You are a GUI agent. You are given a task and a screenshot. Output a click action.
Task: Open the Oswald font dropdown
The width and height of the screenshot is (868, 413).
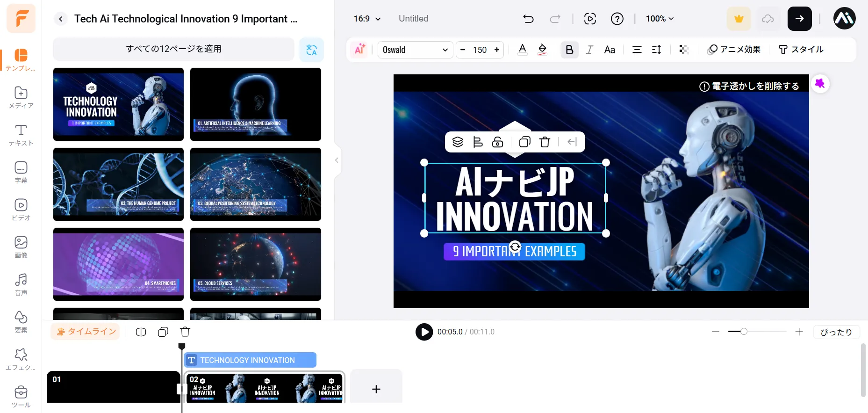click(x=415, y=50)
